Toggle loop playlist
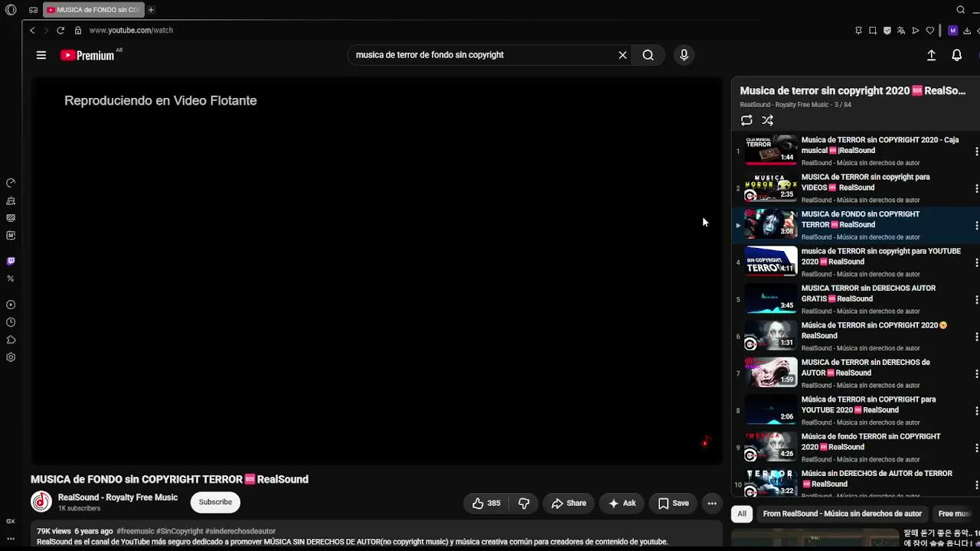 (x=746, y=120)
